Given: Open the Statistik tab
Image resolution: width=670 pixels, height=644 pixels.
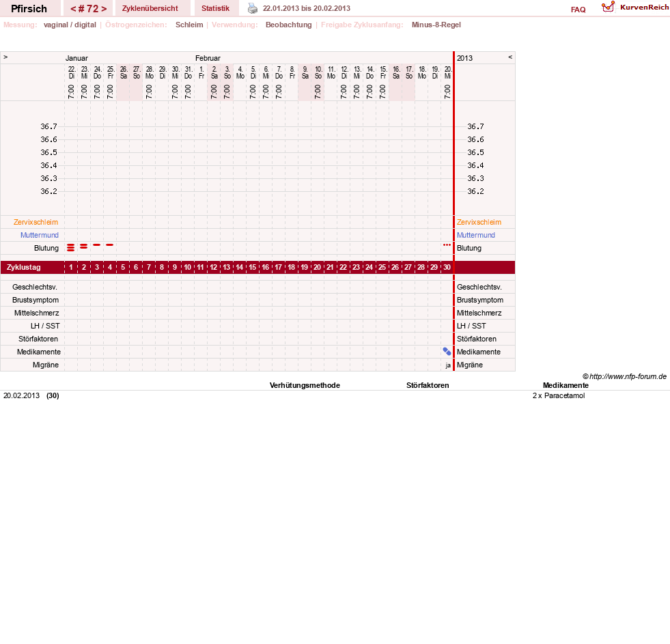Looking at the screenshot, I should (215, 8).
